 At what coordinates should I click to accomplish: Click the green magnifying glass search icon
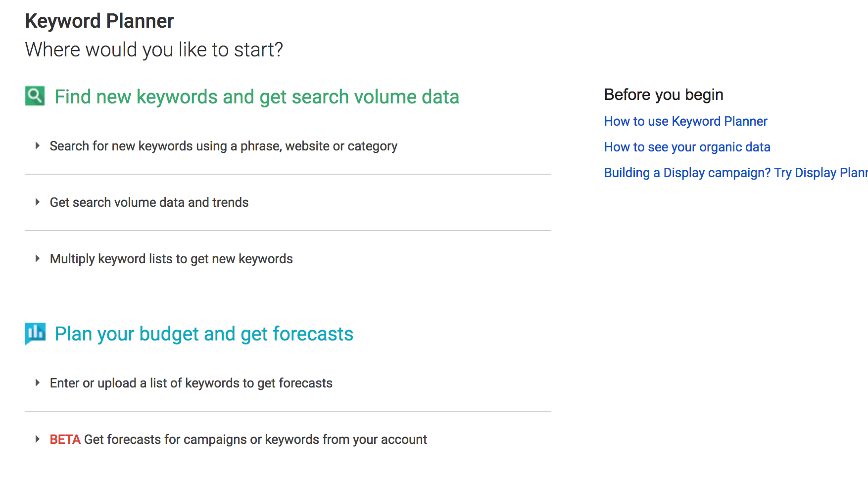35,96
